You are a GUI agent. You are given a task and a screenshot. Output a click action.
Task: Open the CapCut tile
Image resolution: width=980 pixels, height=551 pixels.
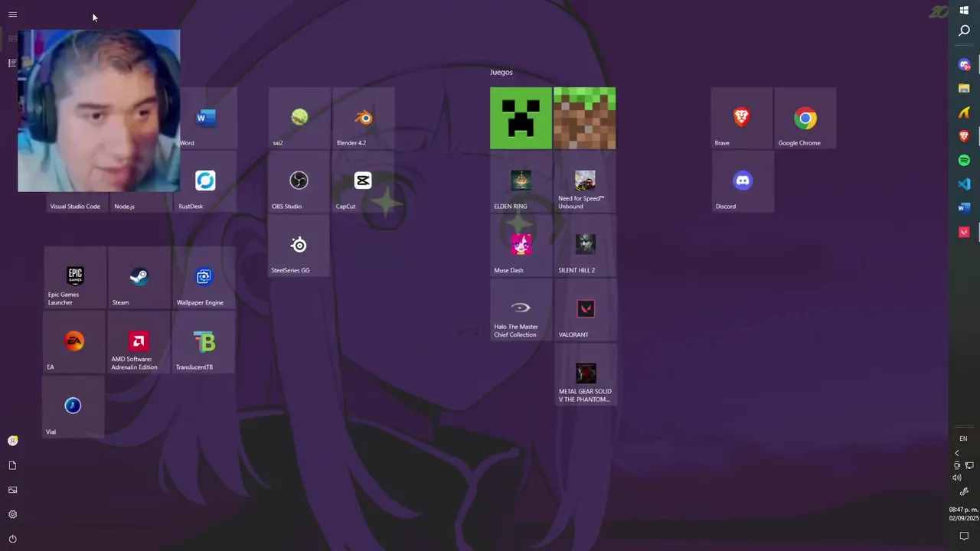(x=364, y=181)
